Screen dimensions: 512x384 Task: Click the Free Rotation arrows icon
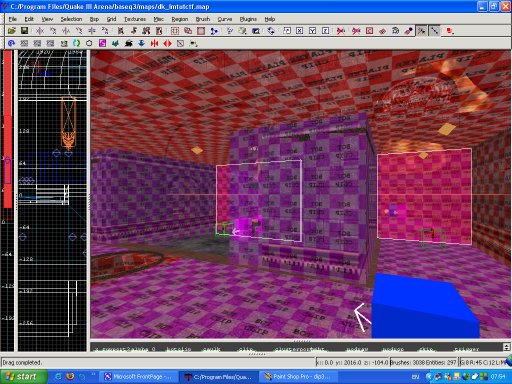pos(271,31)
